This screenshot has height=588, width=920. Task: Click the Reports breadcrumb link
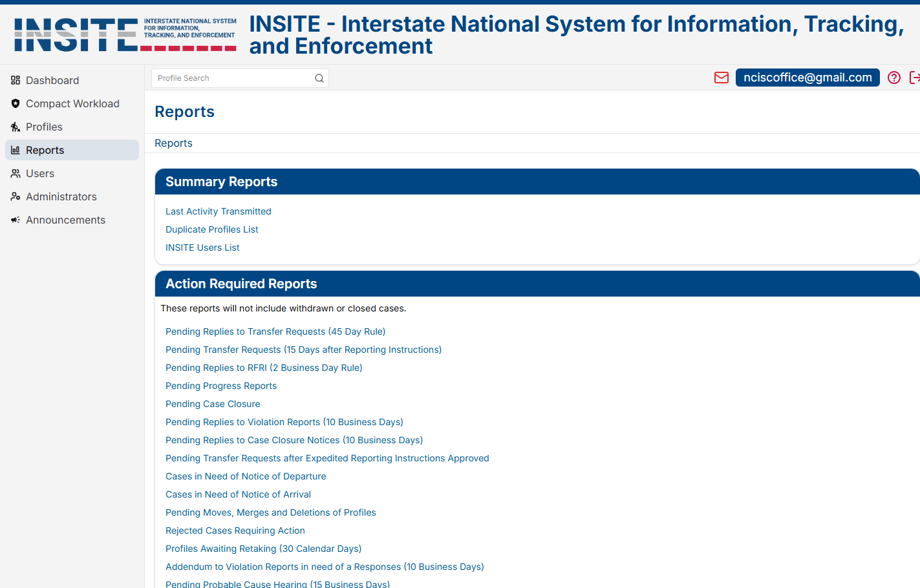click(173, 143)
